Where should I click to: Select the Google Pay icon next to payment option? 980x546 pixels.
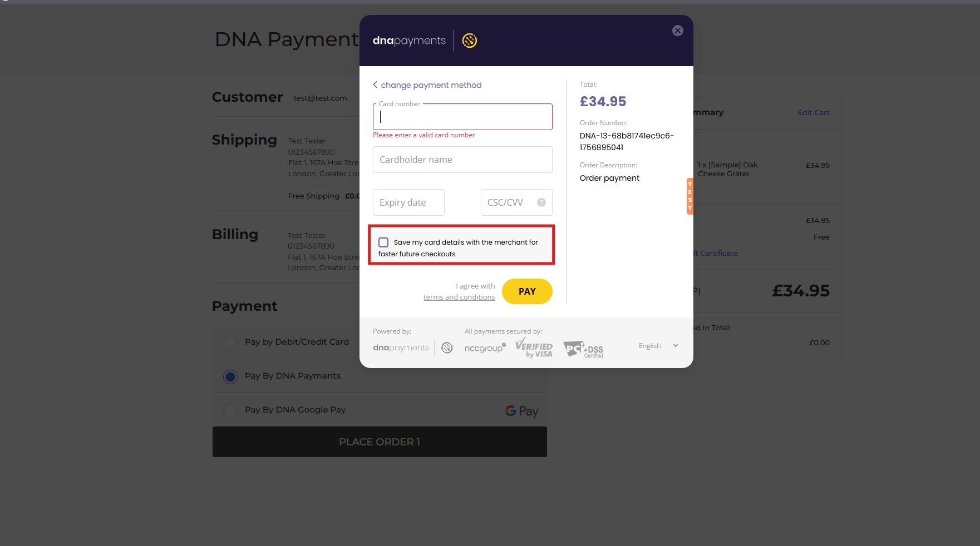521,411
